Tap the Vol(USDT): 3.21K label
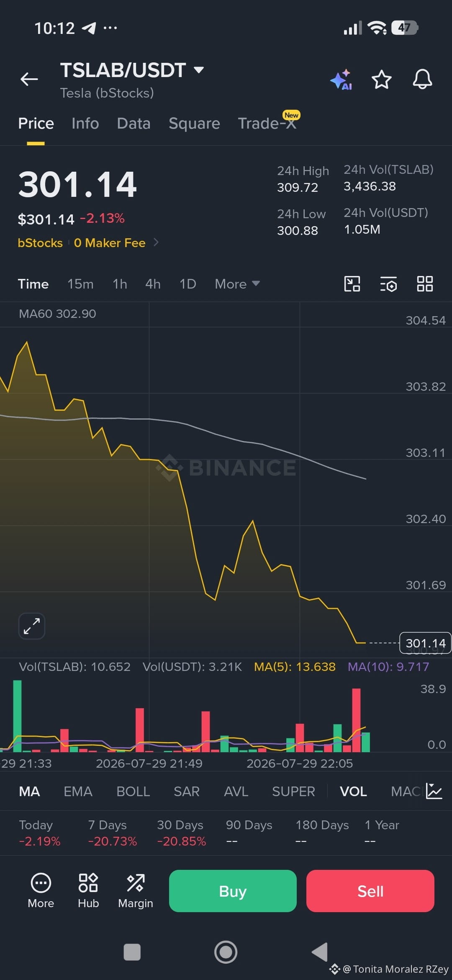 tap(192, 667)
